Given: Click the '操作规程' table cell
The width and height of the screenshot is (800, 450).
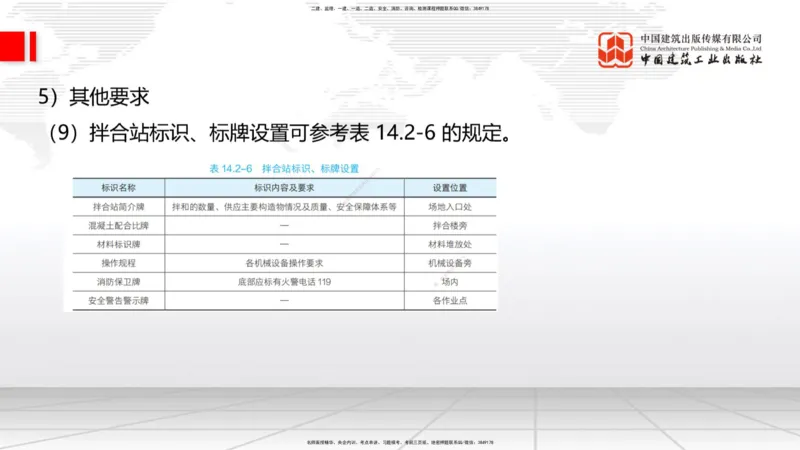Looking at the screenshot, I should (x=118, y=263).
